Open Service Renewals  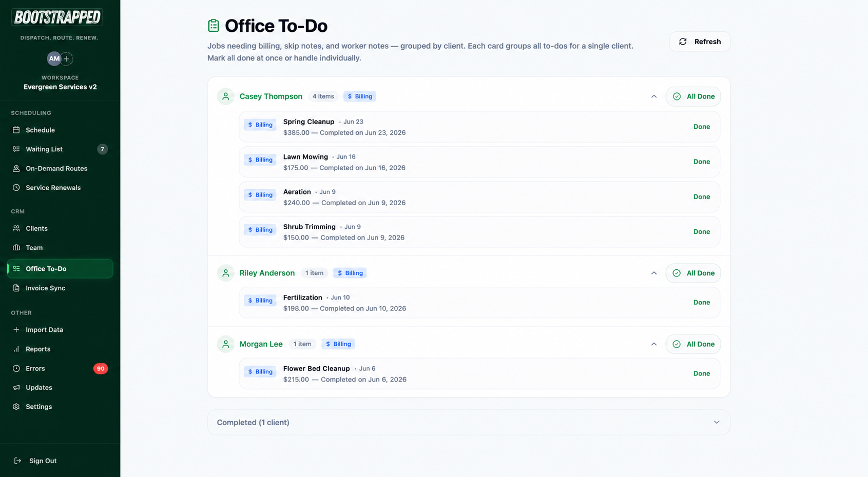pyautogui.click(x=60, y=188)
